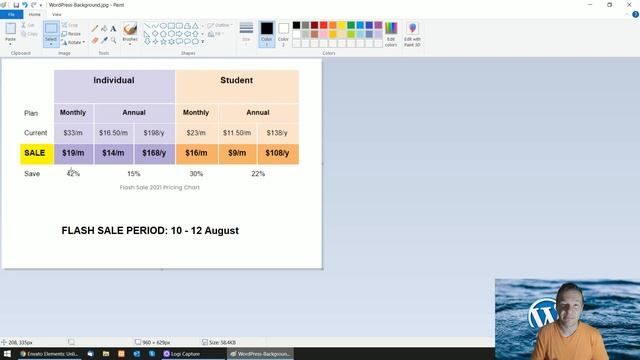The image size is (640, 360).
Task: Expand the Shapes gallery more arrow
Action: coord(202,42)
